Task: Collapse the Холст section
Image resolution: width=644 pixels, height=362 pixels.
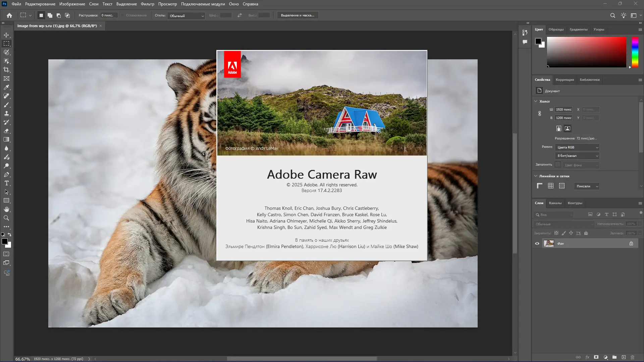Action: pos(536,101)
